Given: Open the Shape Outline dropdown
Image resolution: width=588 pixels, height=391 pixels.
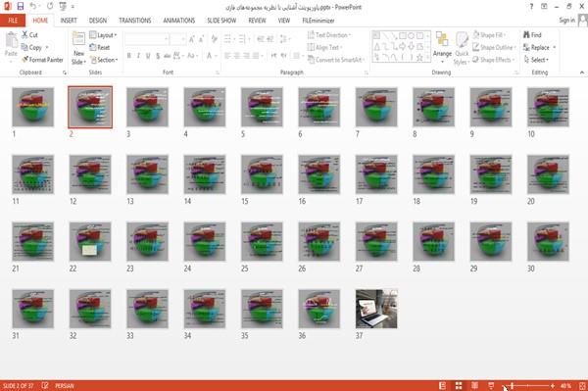Looking at the screenshot, I should click(494, 47).
